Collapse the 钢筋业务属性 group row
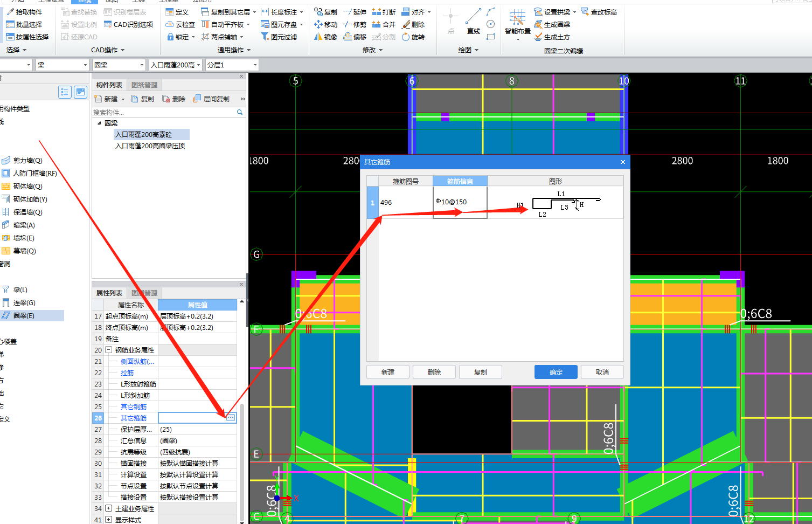Viewport: 812px width, 524px height. coord(108,350)
